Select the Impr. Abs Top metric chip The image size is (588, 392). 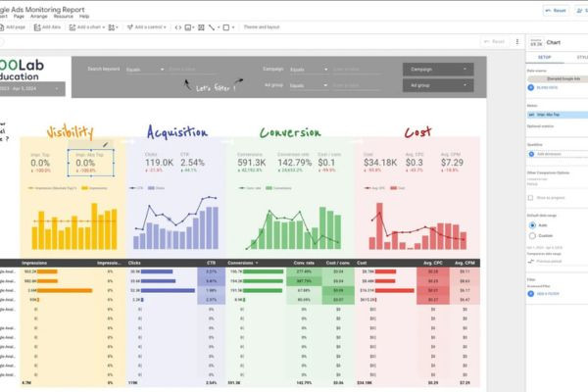pyautogui.click(x=558, y=115)
